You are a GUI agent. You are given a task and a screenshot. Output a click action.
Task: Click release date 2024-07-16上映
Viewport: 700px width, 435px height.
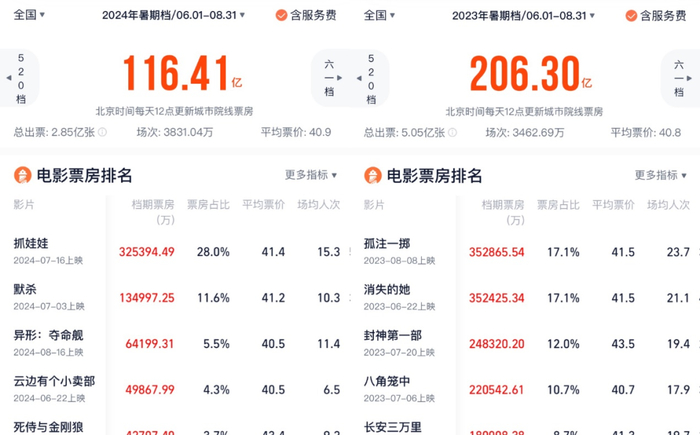click(x=48, y=261)
